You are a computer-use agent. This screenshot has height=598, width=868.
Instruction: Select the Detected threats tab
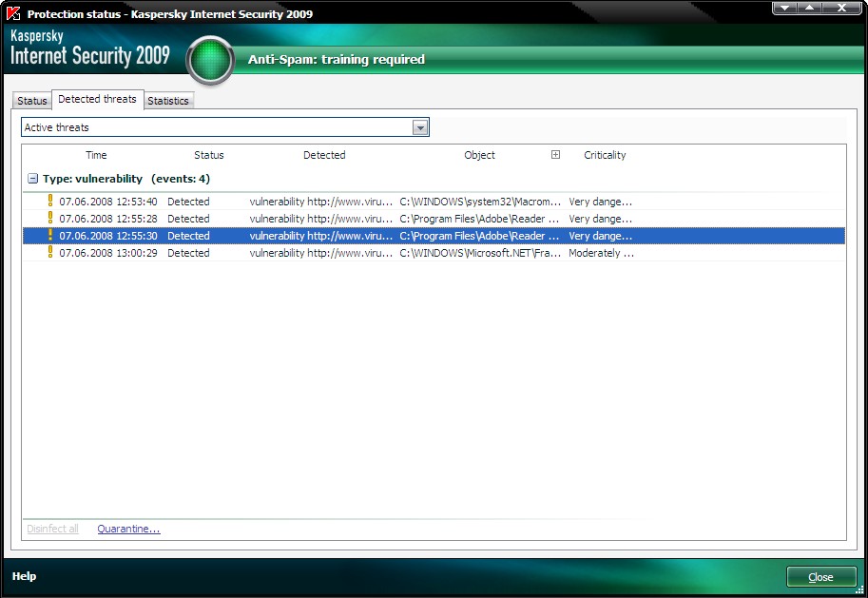coord(97,99)
